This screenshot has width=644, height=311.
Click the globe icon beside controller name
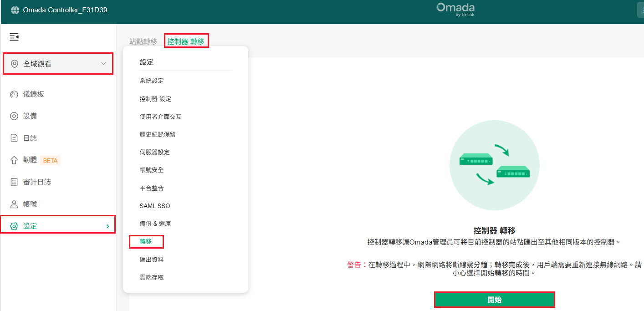click(15, 10)
